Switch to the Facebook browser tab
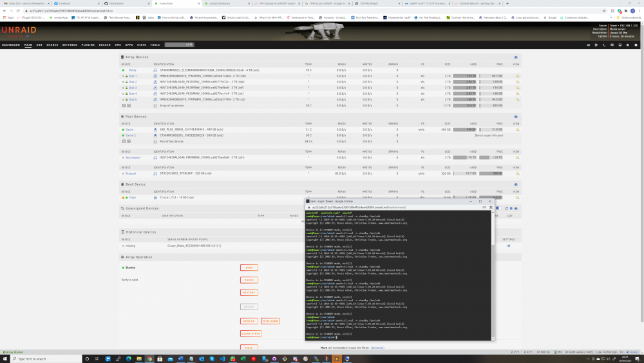 tap(77, 3)
